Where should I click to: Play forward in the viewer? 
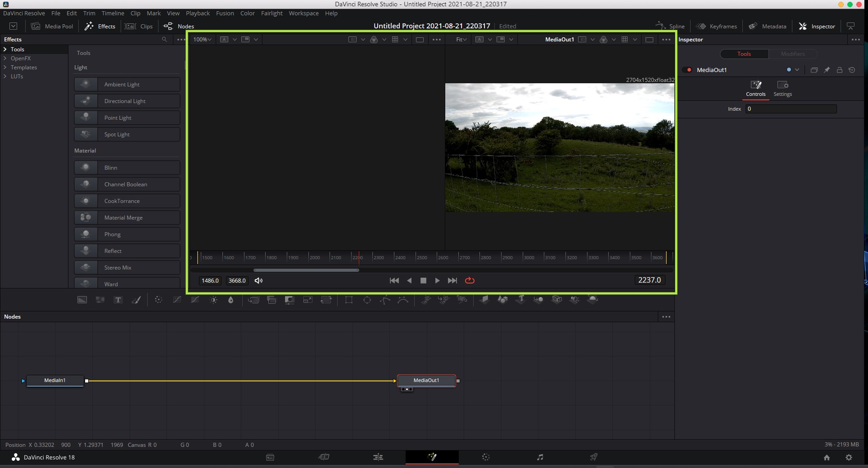tap(437, 281)
